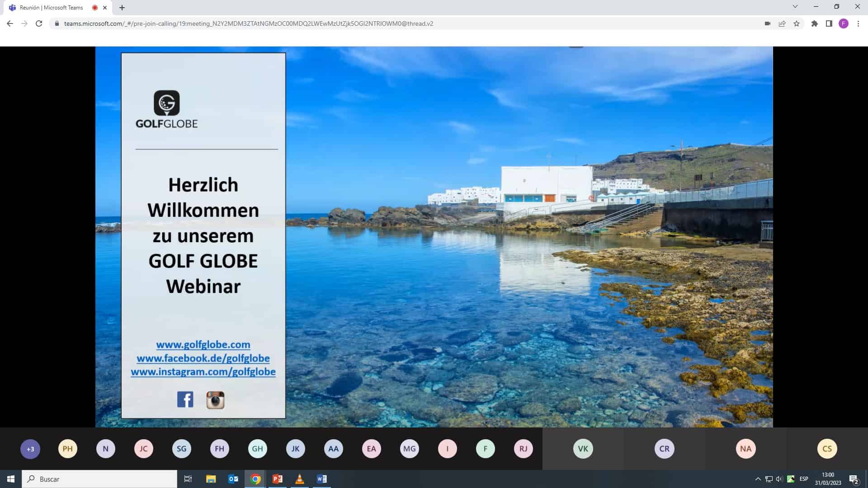868x488 pixels.
Task: Click the www.instagram.com/golfglobe link
Action: click(203, 371)
